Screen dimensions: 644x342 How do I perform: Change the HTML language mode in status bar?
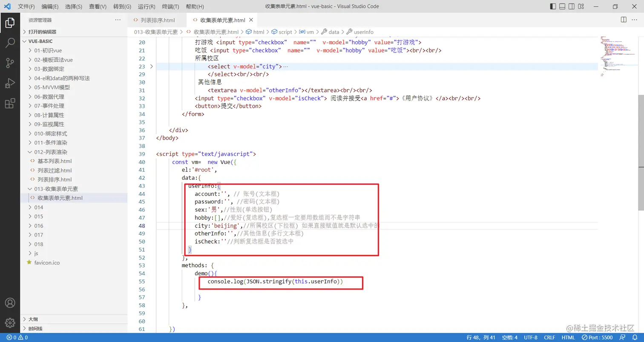click(x=568, y=338)
